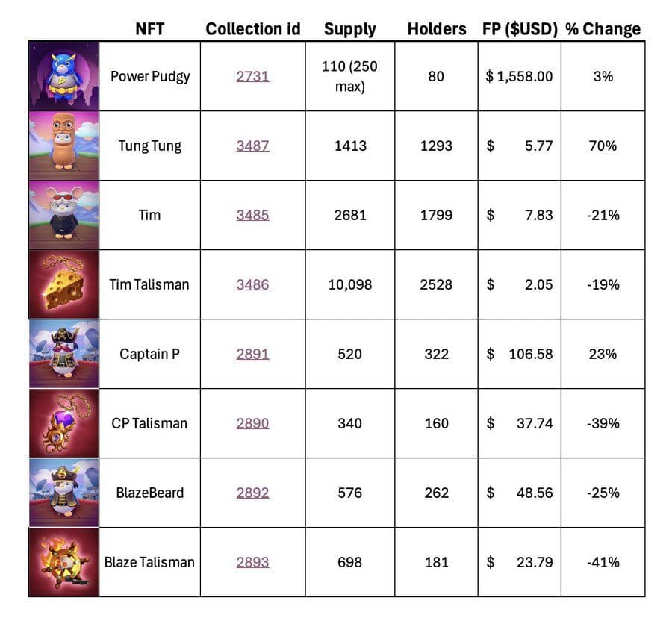Click the % Change column header
Image resolution: width=672 pixels, height=621 pixels.
[x=603, y=29]
